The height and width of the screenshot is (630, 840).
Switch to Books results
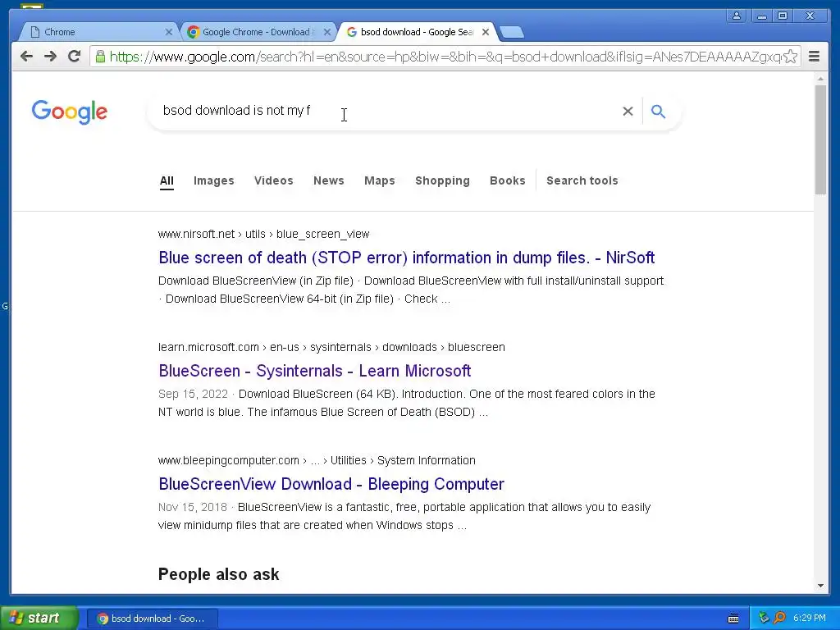[x=507, y=180]
